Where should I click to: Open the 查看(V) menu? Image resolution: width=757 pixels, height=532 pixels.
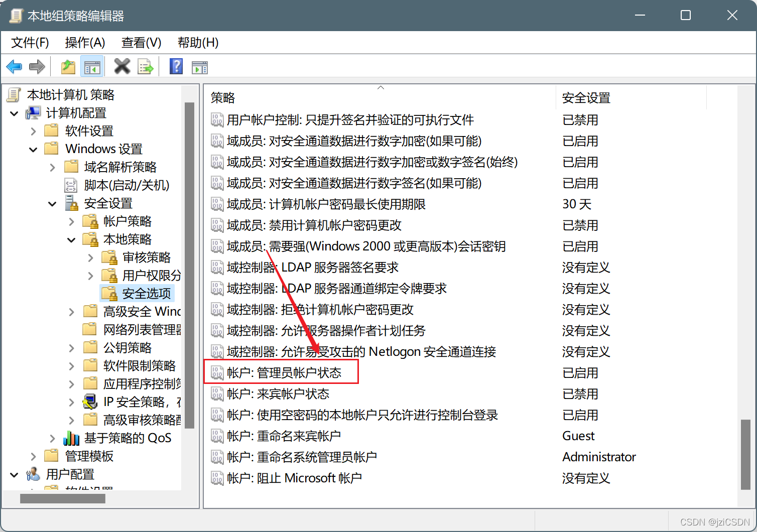coord(142,43)
